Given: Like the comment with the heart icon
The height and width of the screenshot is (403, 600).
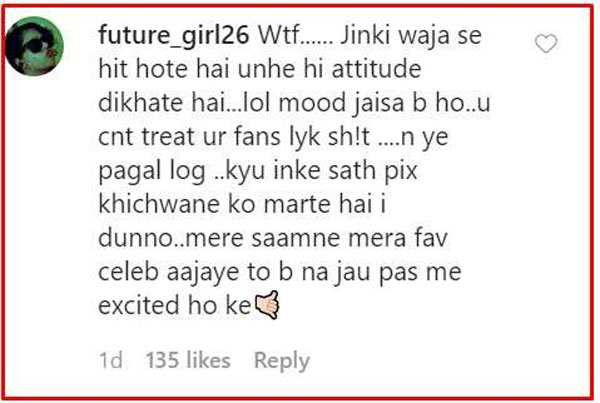Looking at the screenshot, I should pos(546,43).
